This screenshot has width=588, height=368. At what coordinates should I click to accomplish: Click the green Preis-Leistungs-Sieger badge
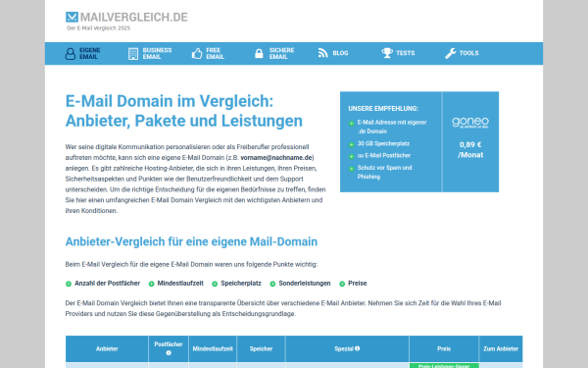(x=444, y=366)
